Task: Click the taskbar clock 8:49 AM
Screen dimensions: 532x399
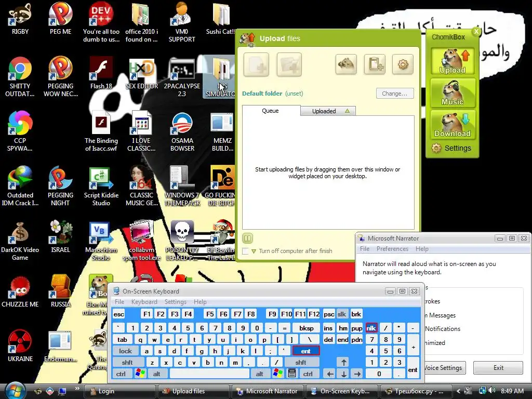Action: (512, 391)
